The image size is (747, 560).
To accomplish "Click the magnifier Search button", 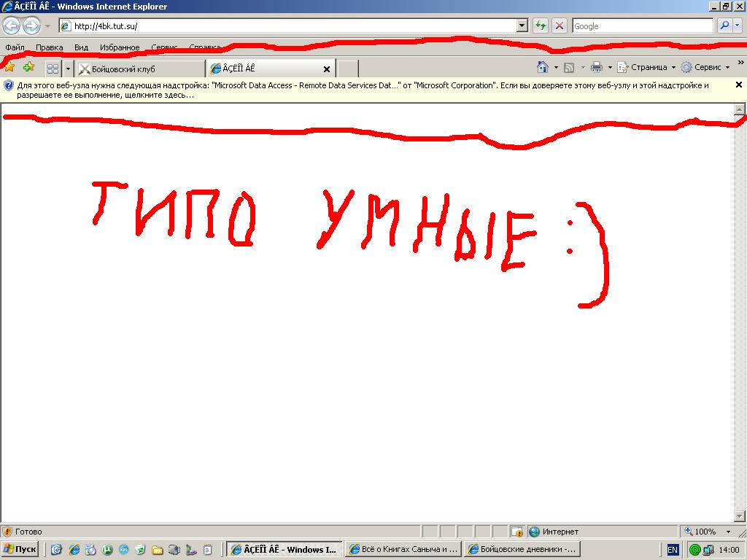I will [724, 26].
